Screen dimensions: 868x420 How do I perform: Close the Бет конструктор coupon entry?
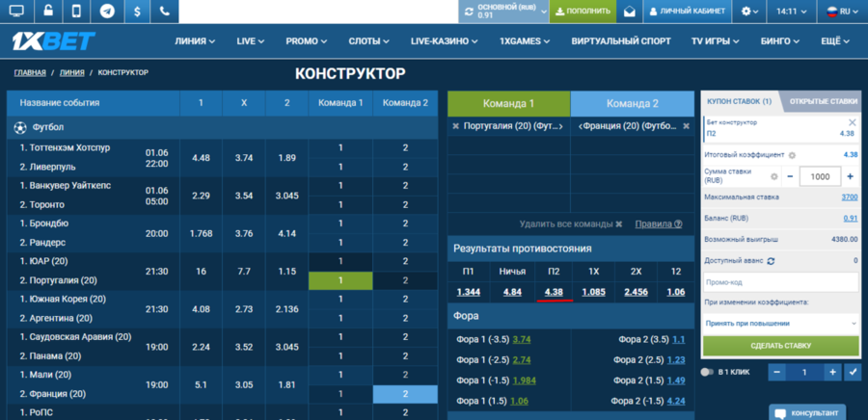pyautogui.click(x=852, y=122)
